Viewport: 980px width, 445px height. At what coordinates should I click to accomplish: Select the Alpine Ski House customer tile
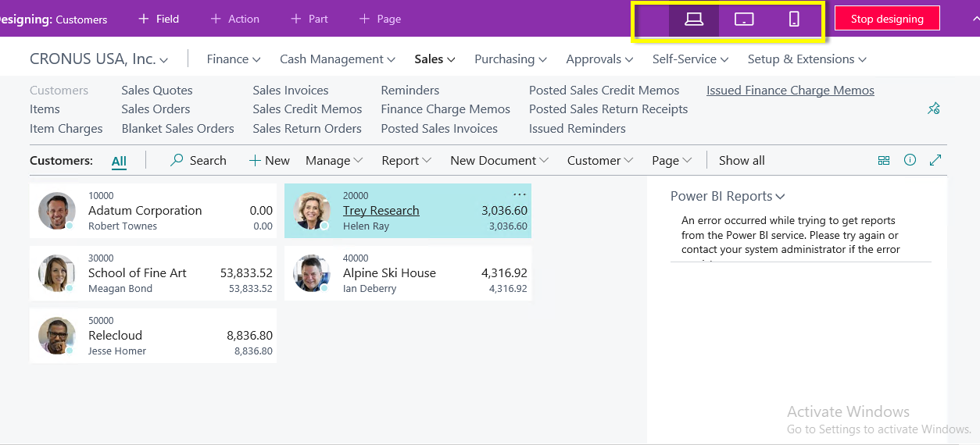click(x=408, y=273)
